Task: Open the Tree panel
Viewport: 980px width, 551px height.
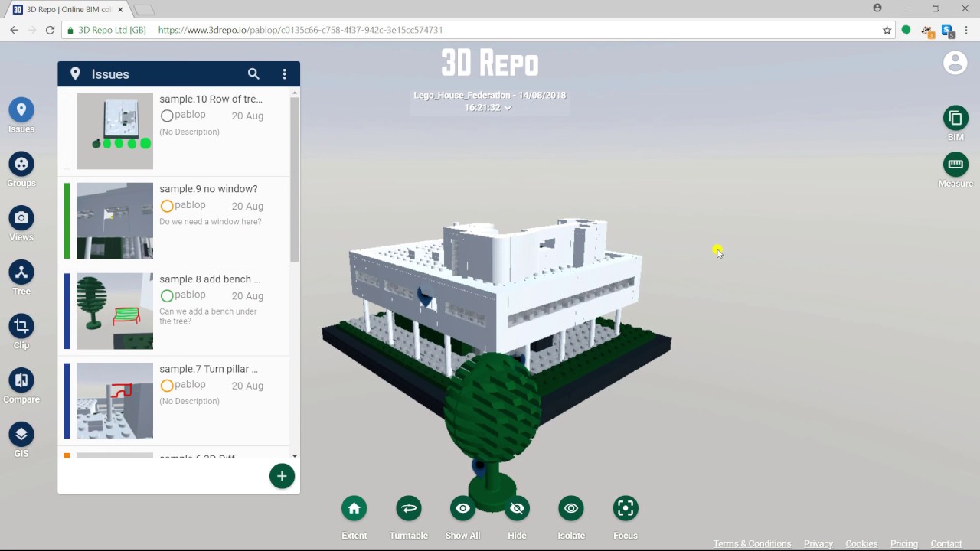Action: pos(21,272)
